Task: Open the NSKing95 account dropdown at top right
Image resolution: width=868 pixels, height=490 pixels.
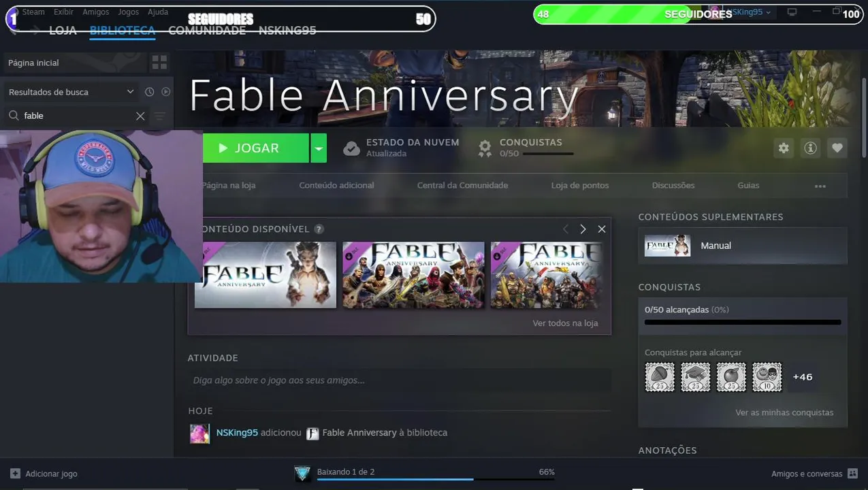Action: coord(748,12)
